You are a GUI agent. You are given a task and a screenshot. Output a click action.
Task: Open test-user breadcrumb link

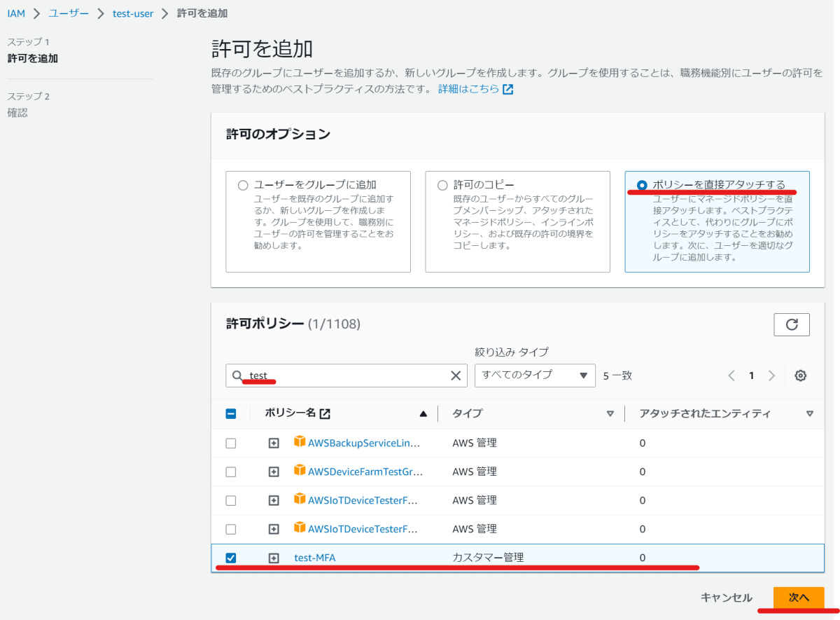coord(133,13)
